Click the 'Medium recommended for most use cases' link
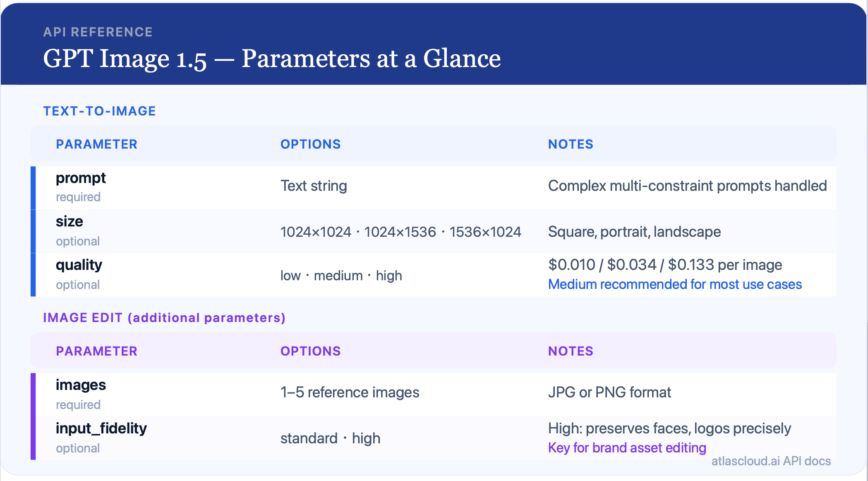Screen dimensions: 868x481 coord(675,284)
